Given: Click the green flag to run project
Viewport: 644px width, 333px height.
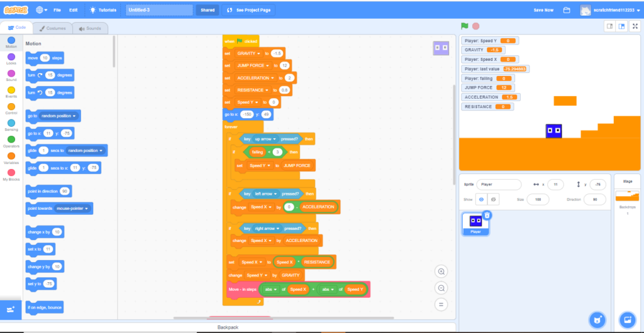Looking at the screenshot, I should [x=465, y=26].
